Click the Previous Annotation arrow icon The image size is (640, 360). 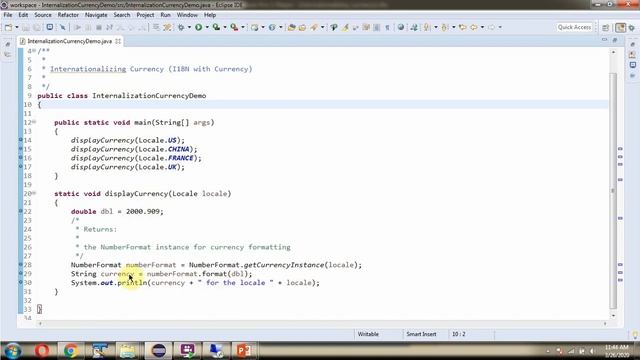click(444, 27)
